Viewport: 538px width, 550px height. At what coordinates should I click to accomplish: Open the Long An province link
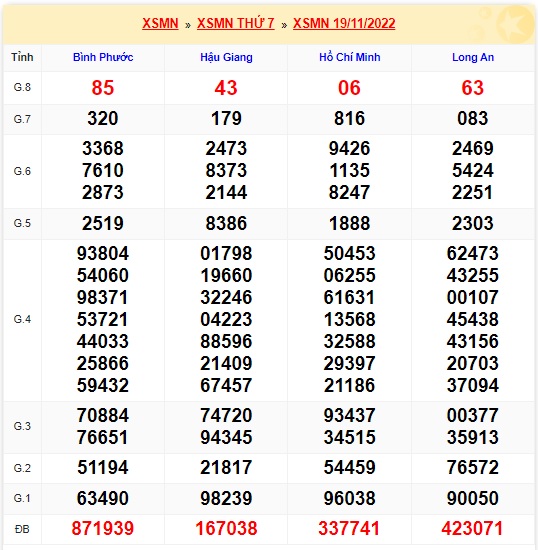tap(473, 57)
